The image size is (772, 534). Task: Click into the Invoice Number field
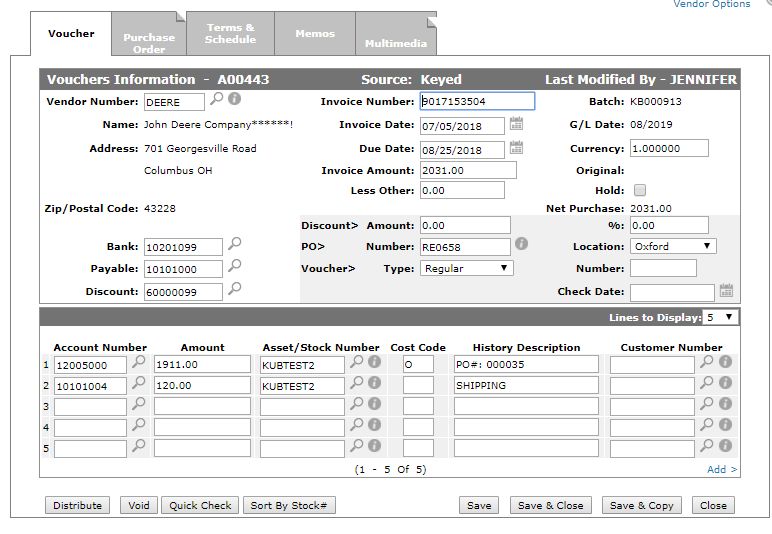coord(477,101)
